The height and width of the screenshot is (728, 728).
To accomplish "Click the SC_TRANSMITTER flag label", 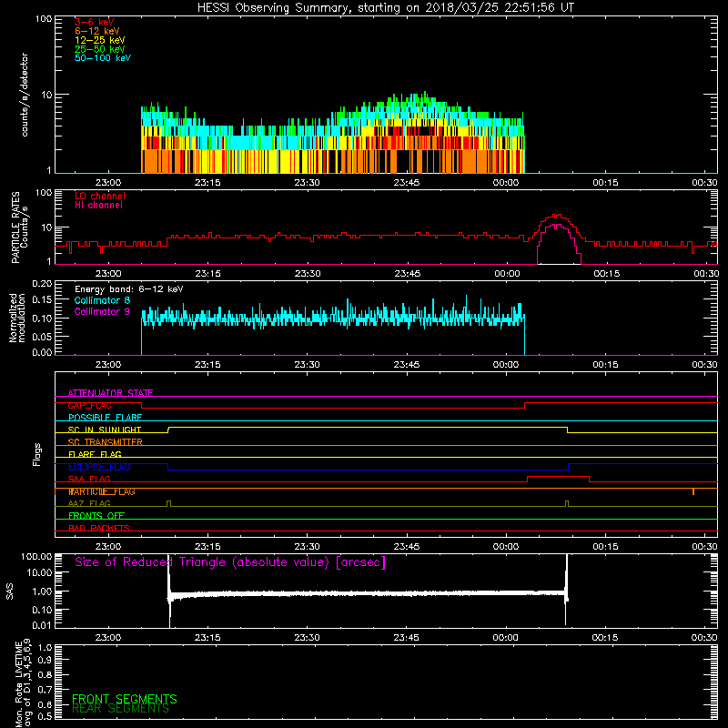I will (x=105, y=442).
